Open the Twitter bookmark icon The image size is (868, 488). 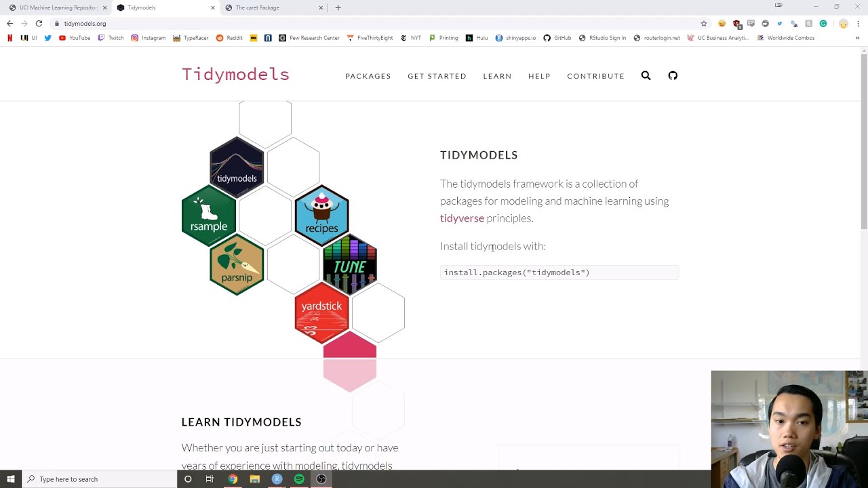pos(47,38)
